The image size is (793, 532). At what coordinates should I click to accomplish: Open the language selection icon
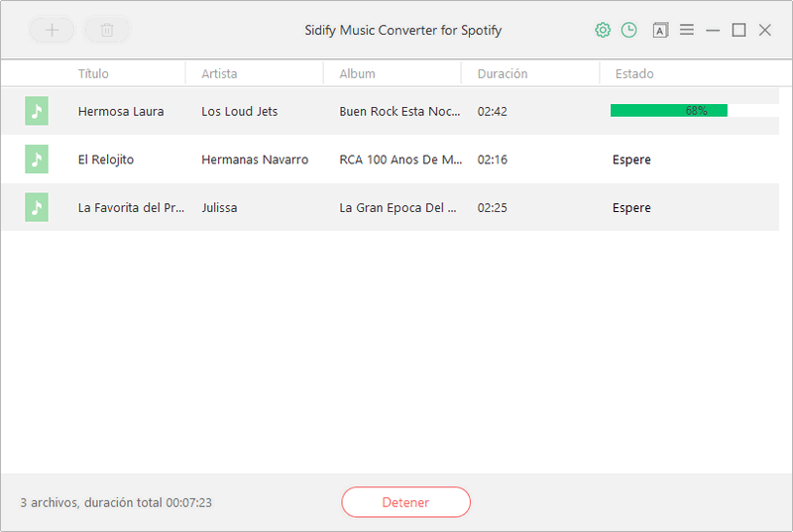[660, 31]
